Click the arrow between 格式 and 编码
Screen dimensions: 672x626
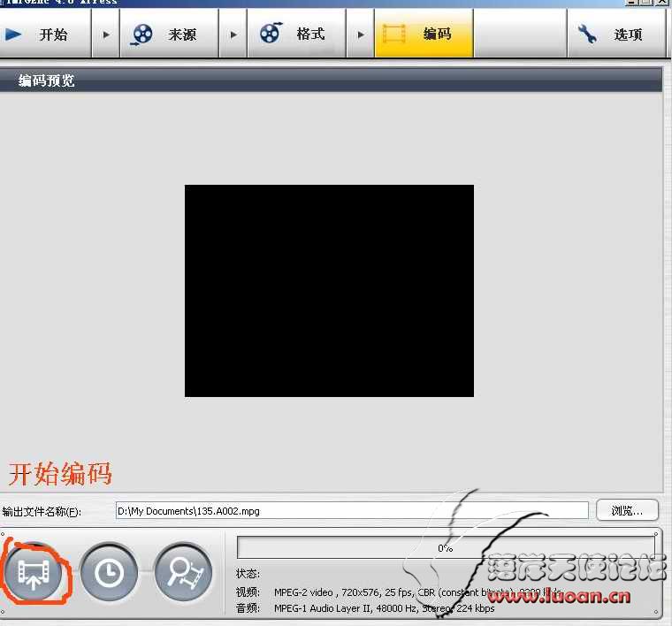point(361,34)
